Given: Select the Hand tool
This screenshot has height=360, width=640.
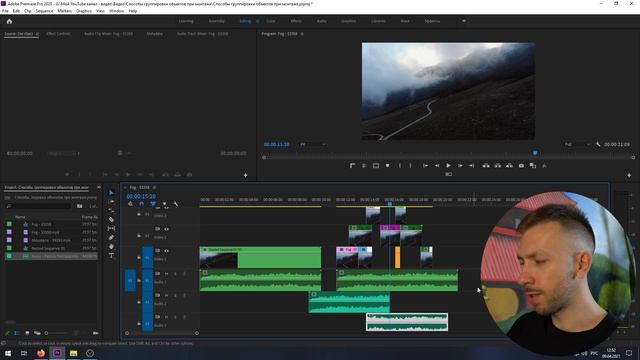Looking at the screenshot, I should point(111,247).
